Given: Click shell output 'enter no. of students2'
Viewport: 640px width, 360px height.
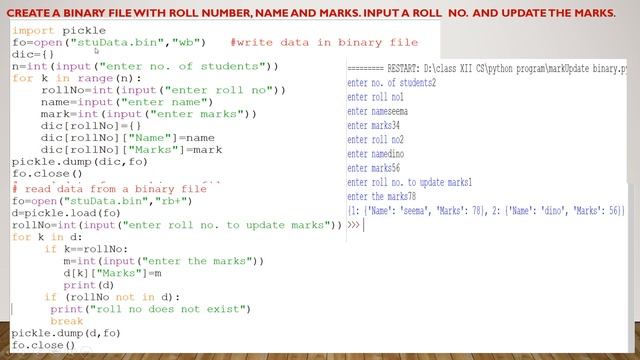Looking at the screenshot, I should pos(391,83).
